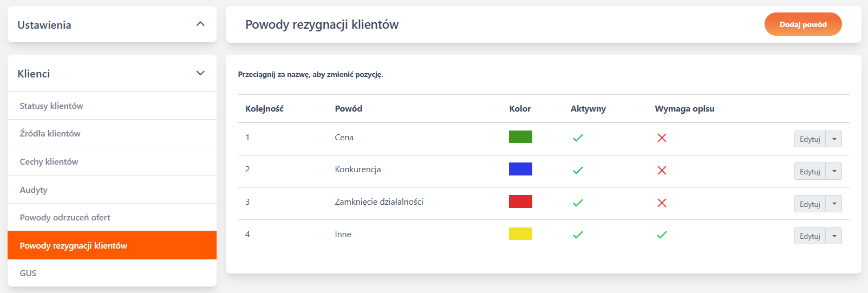Screen dimensions: 868x293
Task: Click the Cena reason name in the table
Action: tap(344, 138)
